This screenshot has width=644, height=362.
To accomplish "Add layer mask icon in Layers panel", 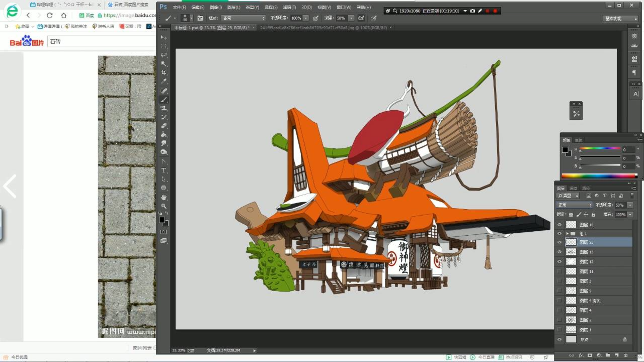I will click(x=590, y=355).
